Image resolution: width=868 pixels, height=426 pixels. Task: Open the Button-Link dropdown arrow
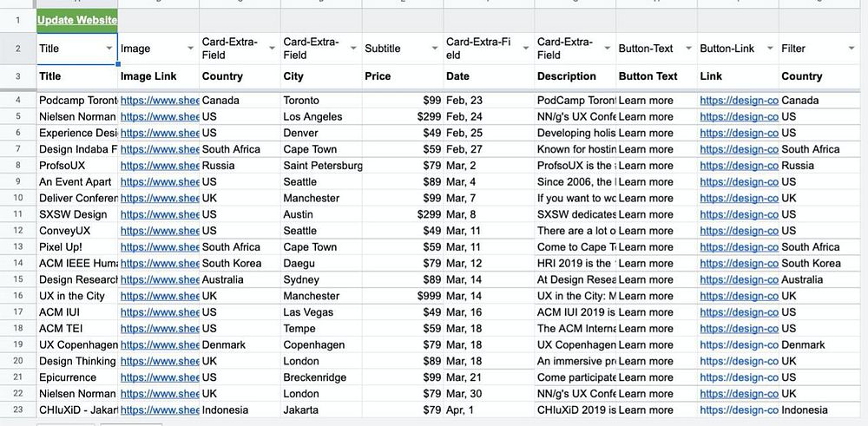tap(770, 49)
